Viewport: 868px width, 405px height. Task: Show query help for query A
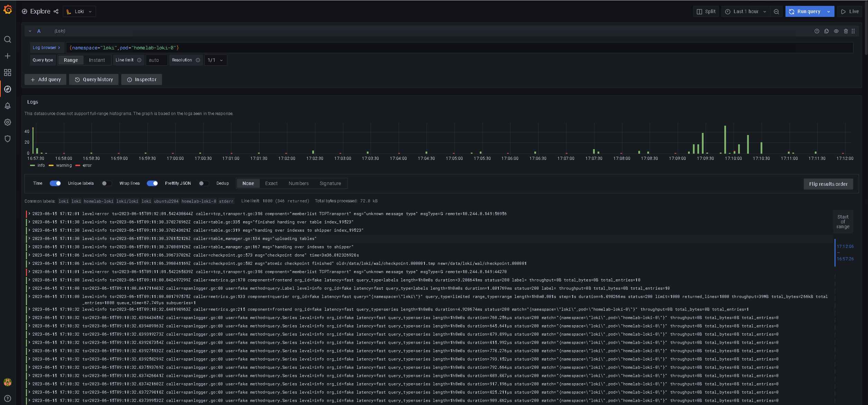(x=817, y=31)
